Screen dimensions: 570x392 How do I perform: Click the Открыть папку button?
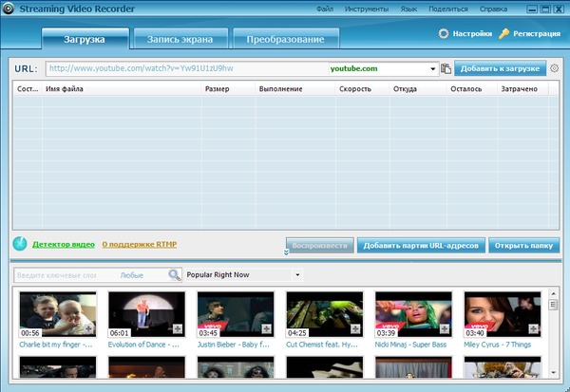tap(523, 246)
